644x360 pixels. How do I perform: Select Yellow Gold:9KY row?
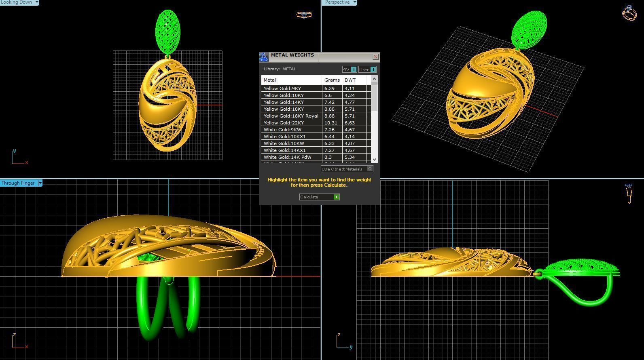[316, 88]
